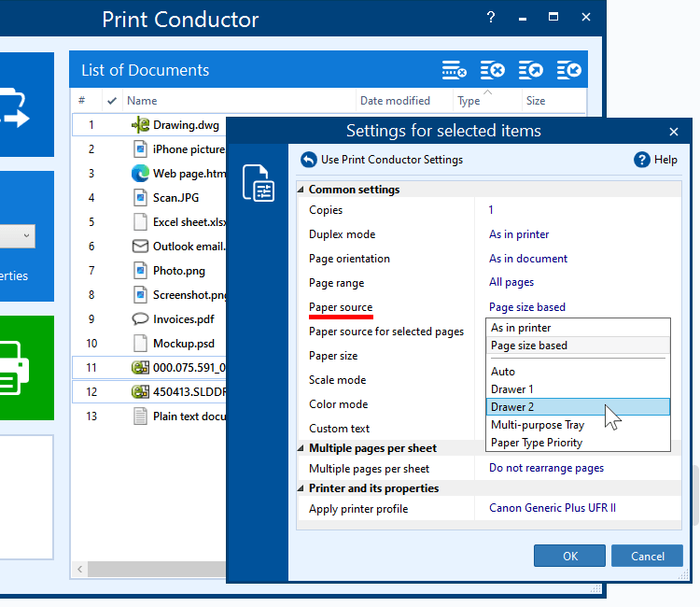Viewport: 700px width, 607px height.
Task: Click the Use Print Conductor Settings link
Action: click(391, 160)
